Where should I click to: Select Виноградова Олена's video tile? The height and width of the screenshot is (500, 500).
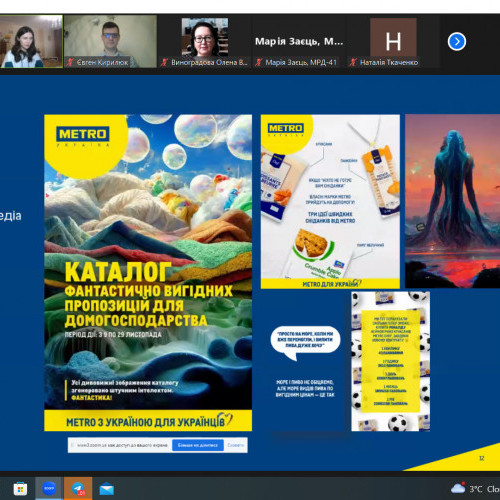tap(204, 41)
